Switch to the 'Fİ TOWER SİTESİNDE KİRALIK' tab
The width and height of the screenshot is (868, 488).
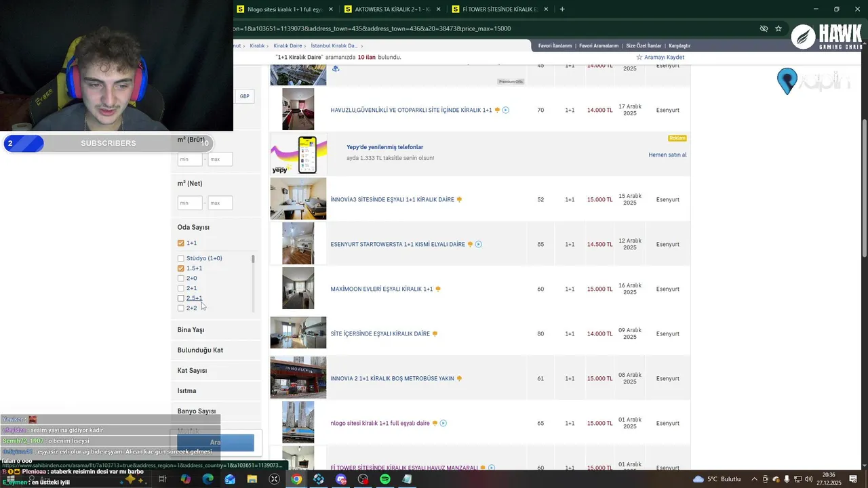(499, 9)
